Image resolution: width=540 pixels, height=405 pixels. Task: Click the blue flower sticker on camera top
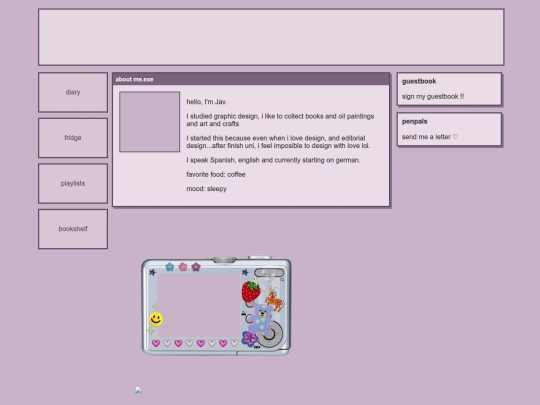pos(169,267)
